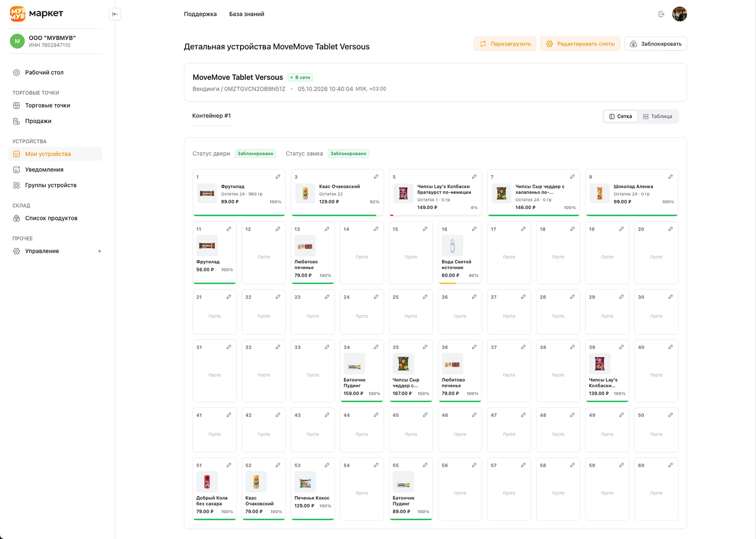Click the logout icon in the header
This screenshot has height=539, width=756.
click(x=661, y=14)
